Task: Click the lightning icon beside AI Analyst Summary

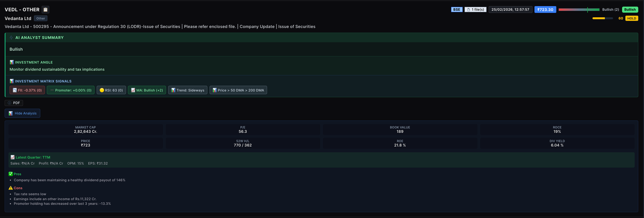Action: click(x=11, y=37)
